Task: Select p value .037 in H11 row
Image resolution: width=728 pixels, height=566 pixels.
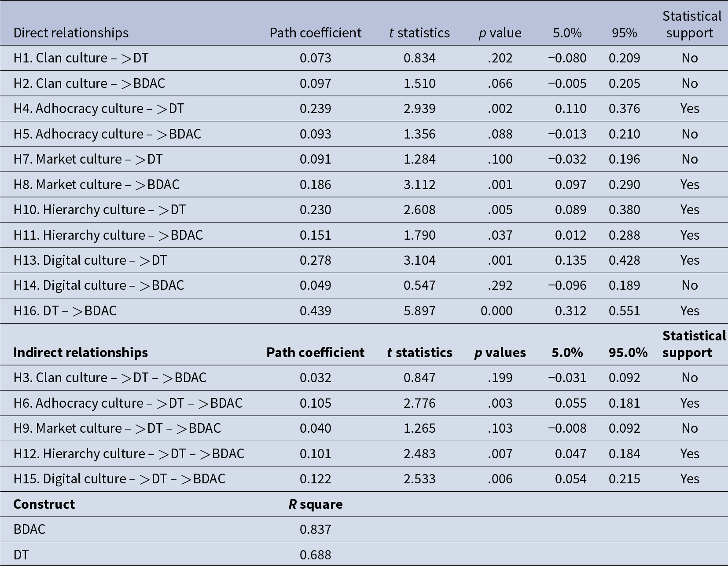Action: click(500, 235)
